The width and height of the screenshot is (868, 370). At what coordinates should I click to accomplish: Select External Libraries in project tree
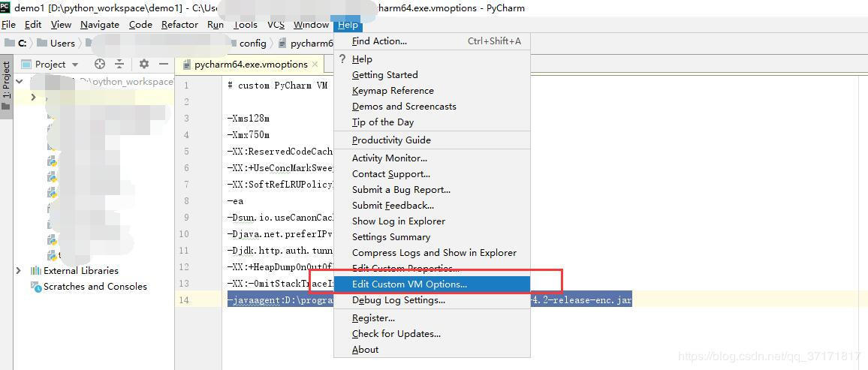pos(81,270)
